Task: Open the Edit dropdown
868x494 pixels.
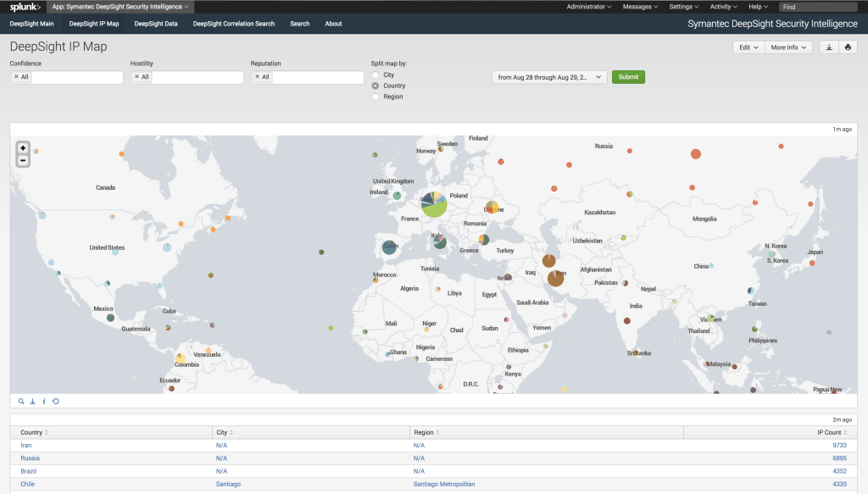Action: click(748, 47)
